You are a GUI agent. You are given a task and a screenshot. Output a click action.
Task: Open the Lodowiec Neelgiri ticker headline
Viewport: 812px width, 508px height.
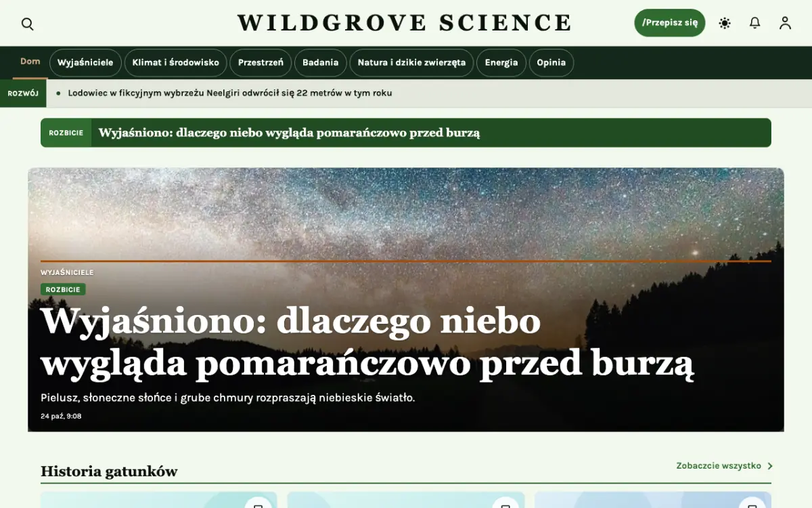[x=230, y=93]
